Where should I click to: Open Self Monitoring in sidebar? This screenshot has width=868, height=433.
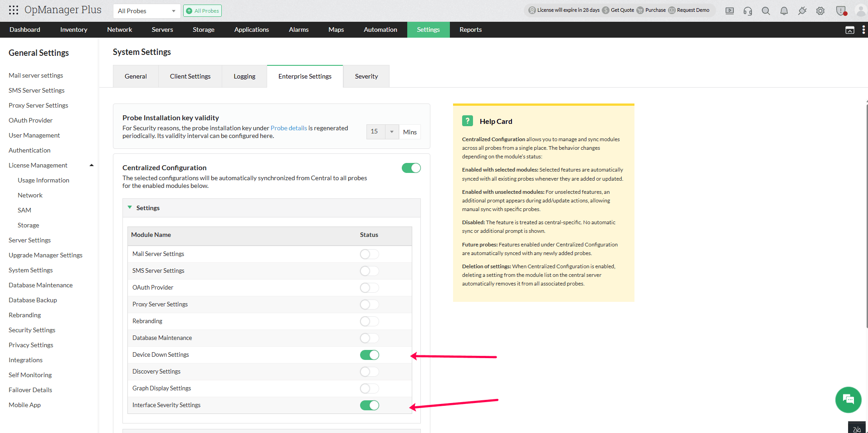[x=30, y=375]
